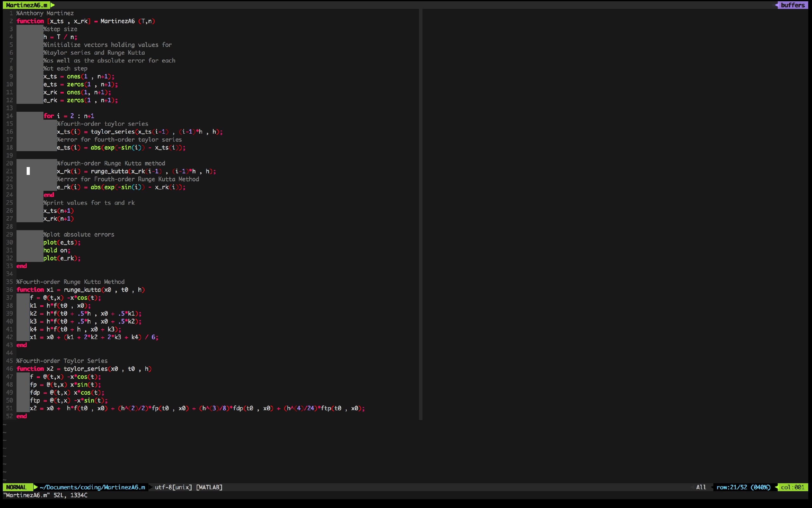Click the x_rk(i) = runge_kutta(...) assignment line
Screen dimensions: 812x508
coord(136,171)
